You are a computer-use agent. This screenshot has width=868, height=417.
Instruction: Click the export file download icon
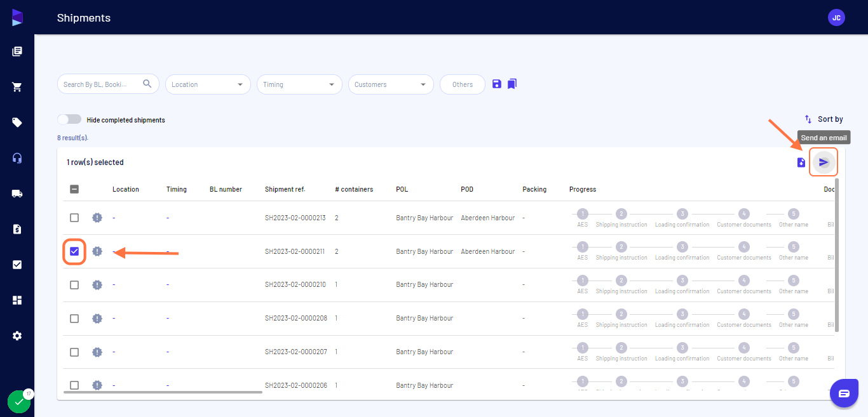click(801, 162)
